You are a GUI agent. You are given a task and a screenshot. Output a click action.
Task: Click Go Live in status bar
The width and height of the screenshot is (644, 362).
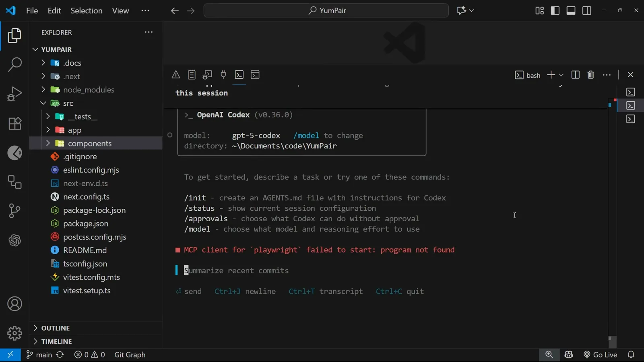[x=600, y=355]
